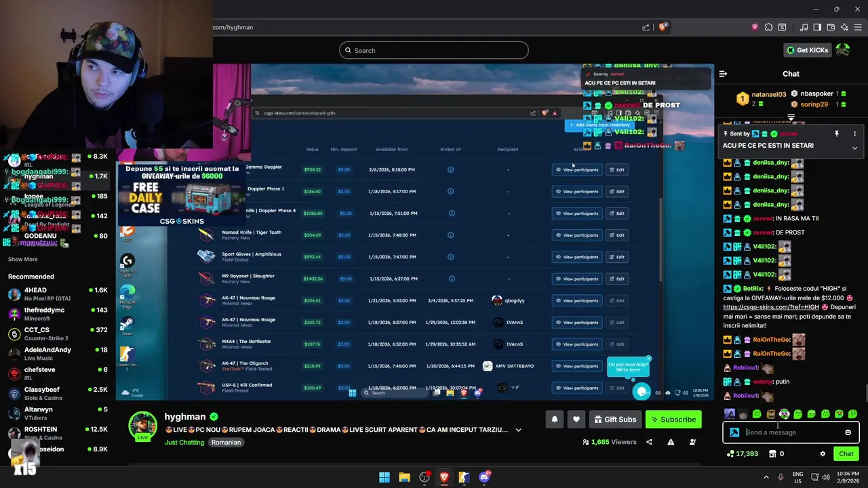Open Altarwyn recommended channel

(58, 413)
